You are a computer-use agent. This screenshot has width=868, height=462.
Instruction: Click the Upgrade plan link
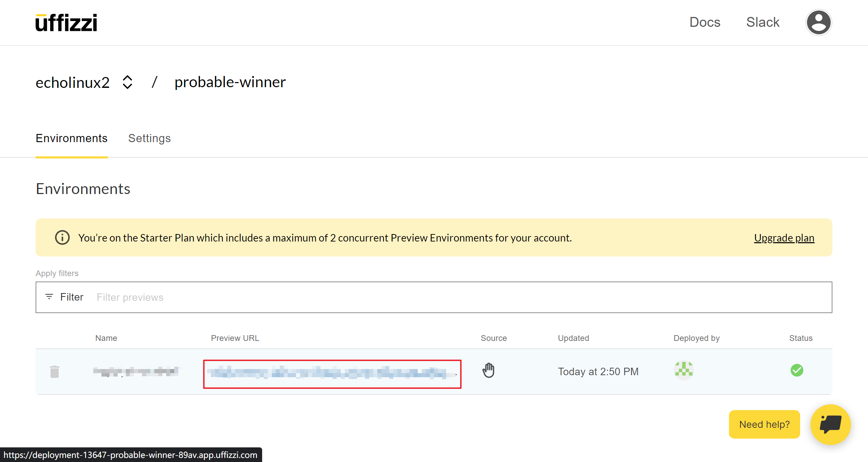[784, 238]
